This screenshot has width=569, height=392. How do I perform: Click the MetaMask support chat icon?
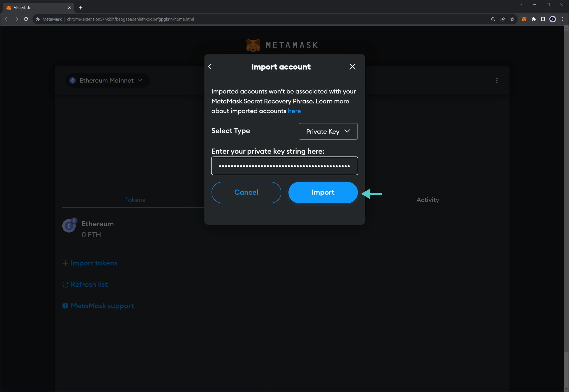coord(65,306)
